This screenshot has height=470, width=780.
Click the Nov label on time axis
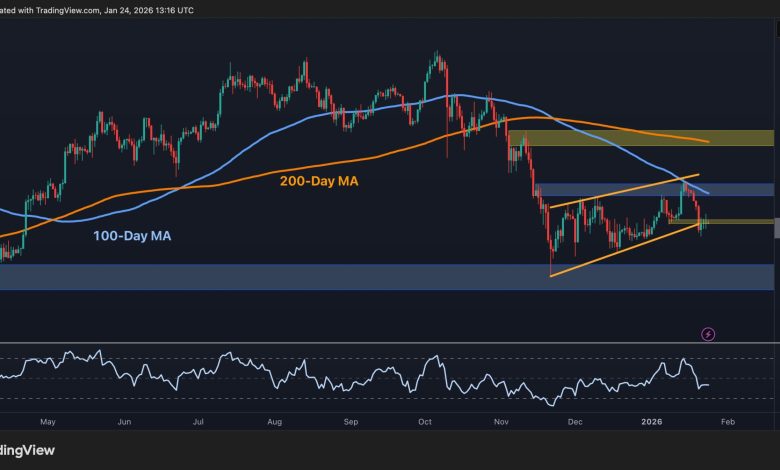tap(499, 422)
